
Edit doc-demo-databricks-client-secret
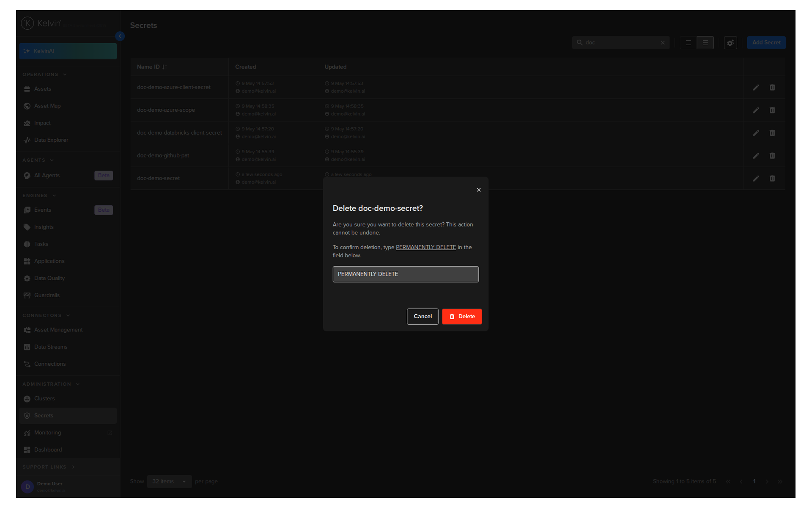click(x=756, y=133)
